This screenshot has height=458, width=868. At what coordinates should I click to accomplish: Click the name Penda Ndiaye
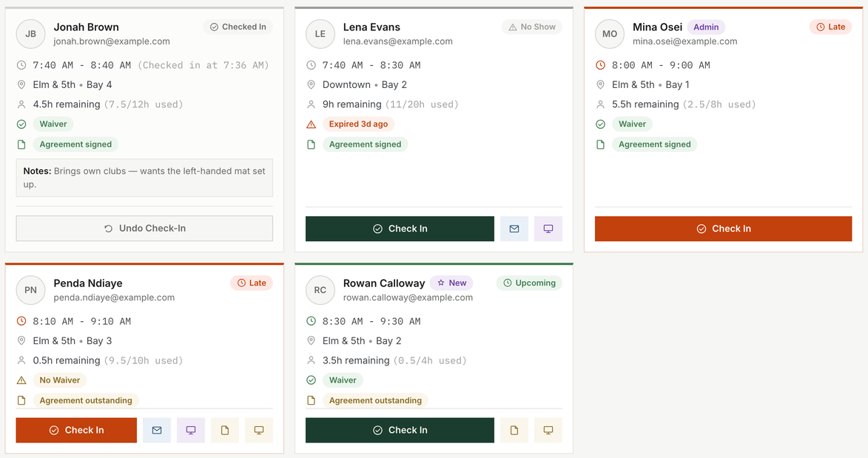point(88,283)
